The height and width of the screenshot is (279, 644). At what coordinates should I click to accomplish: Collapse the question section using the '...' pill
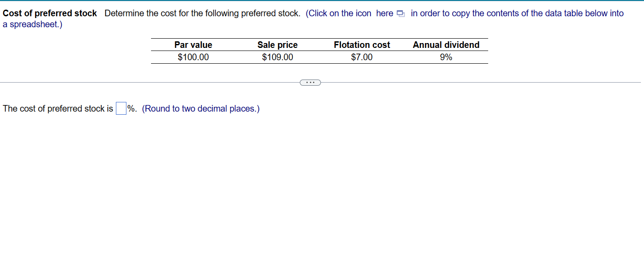tap(310, 82)
